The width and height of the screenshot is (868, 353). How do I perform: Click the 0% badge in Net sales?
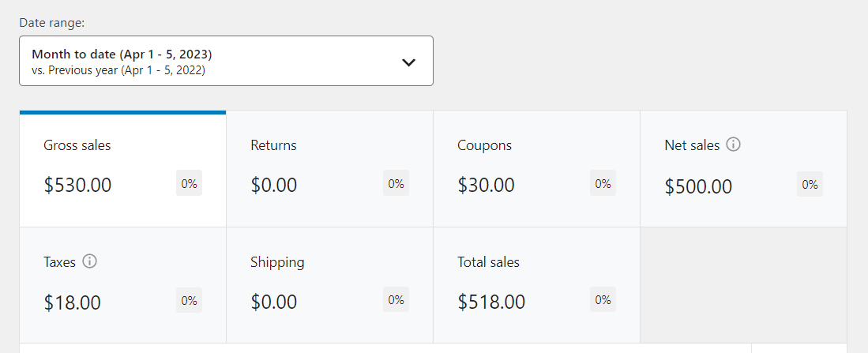[x=810, y=184]
